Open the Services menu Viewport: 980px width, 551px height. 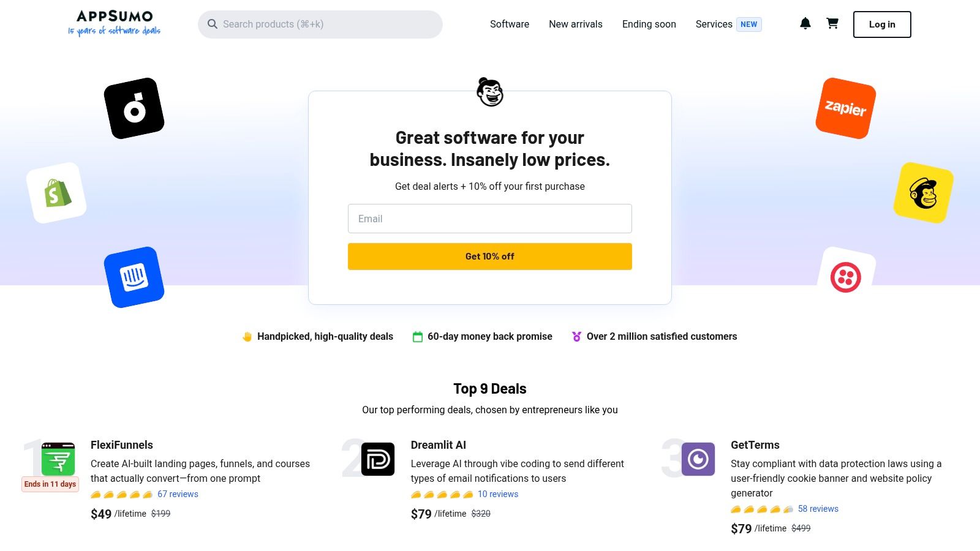tap(713, 24)
